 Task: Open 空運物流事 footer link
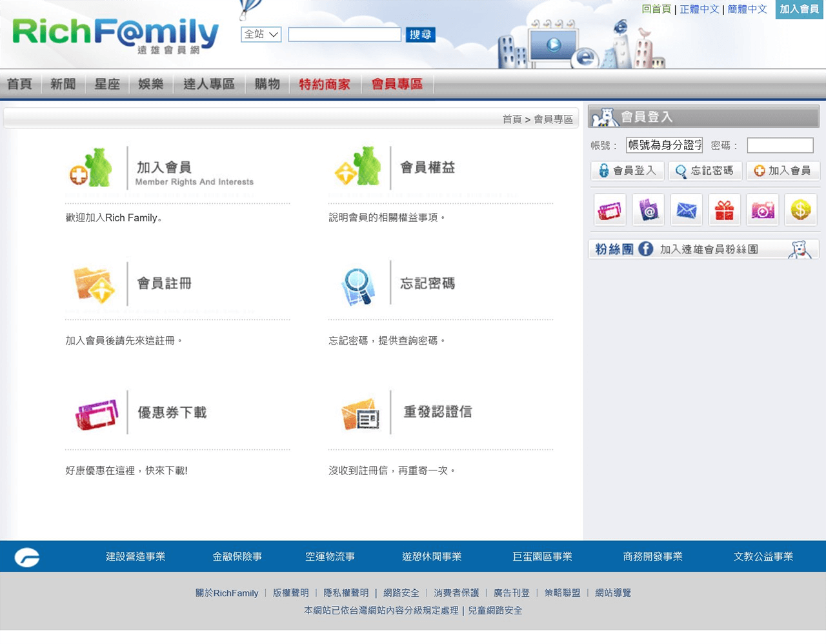tap(330, 556)
